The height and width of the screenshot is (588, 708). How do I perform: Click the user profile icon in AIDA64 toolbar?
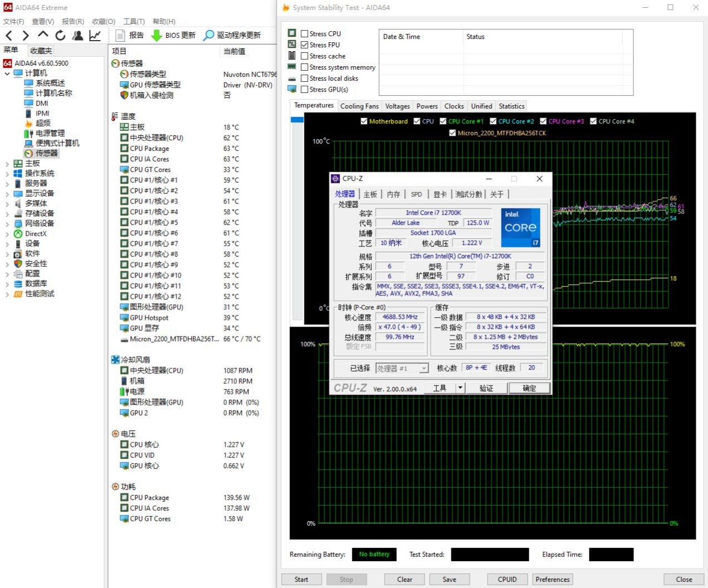point(78,36)
